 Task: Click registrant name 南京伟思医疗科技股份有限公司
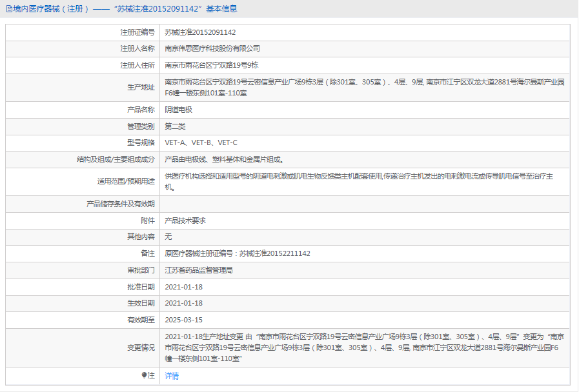(x=212, y=48)
